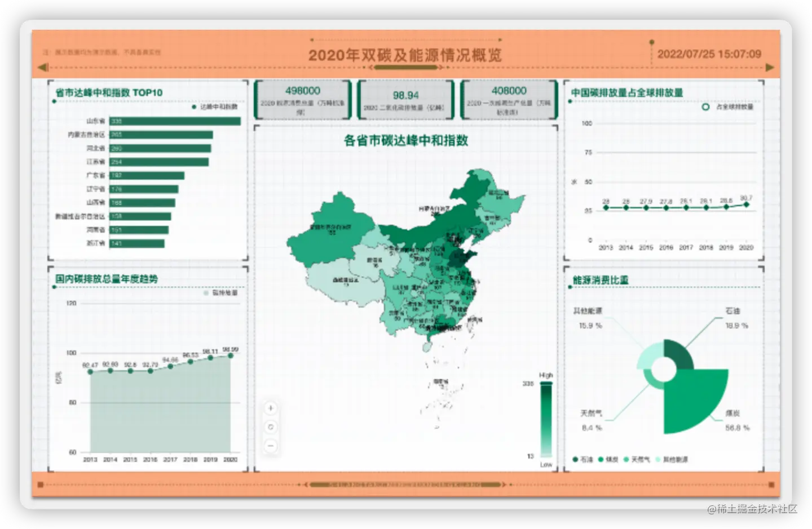The height and width of the screenshot is (529, 812).
Task: Click the 408000 primary energy production card
Action: [x=509, y=99]
